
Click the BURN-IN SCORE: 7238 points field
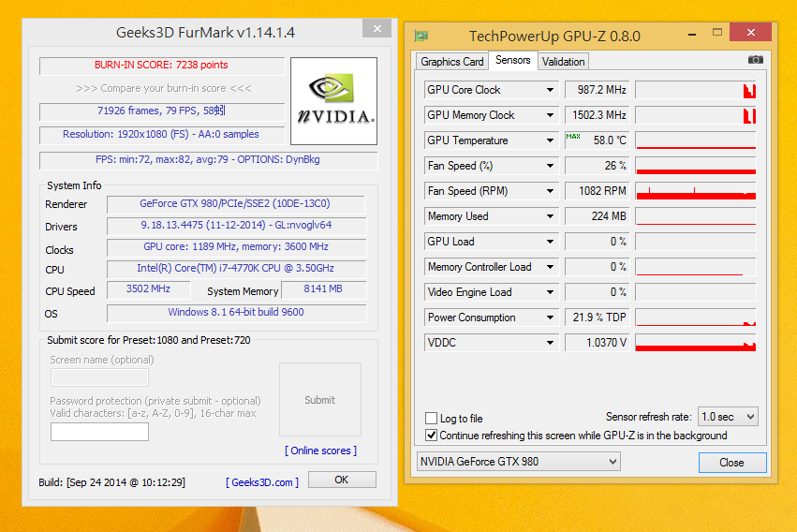click(x=162, y=66)
